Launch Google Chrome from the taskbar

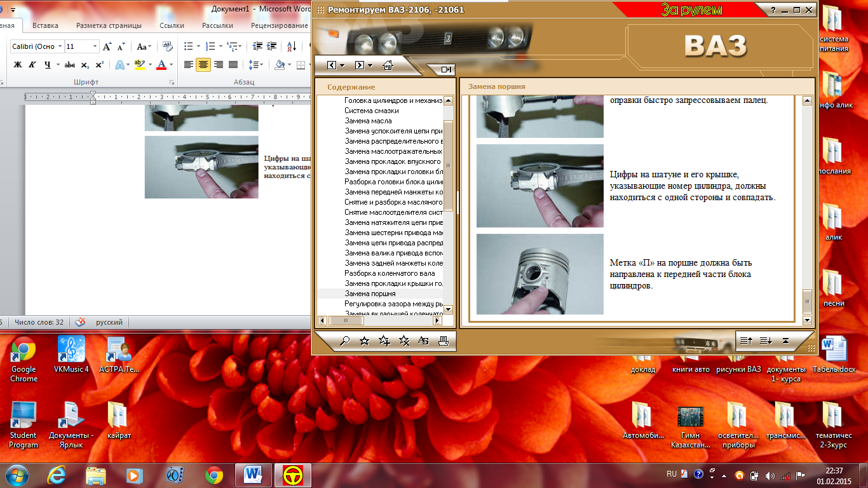[x=214, y=475]
